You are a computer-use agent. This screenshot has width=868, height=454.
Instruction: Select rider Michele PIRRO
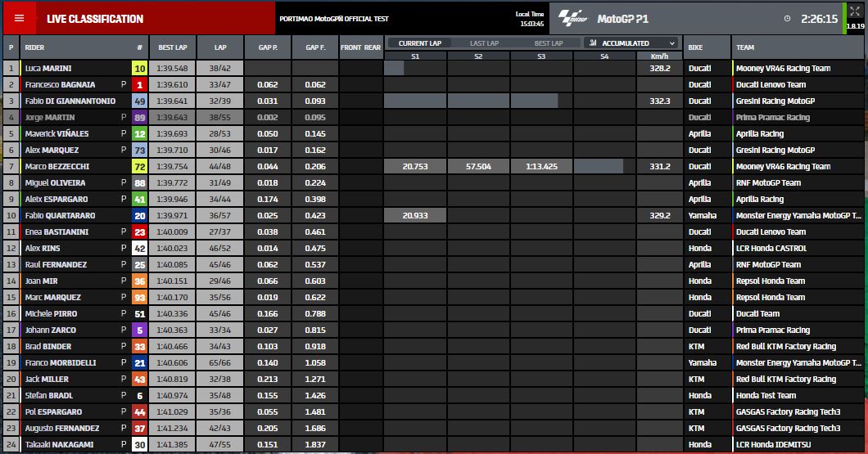tap(51, 313)
